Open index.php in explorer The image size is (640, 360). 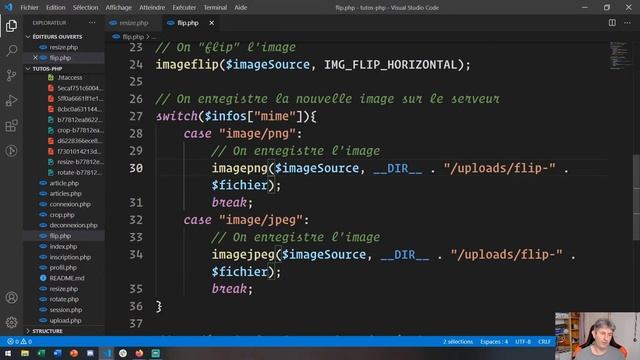coord(63,247)
